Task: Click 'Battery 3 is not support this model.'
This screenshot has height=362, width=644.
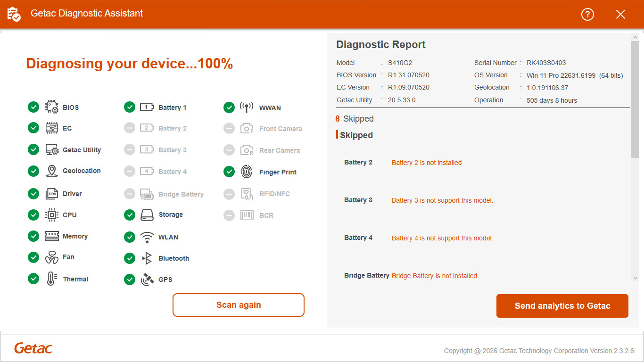Action: 442,200
